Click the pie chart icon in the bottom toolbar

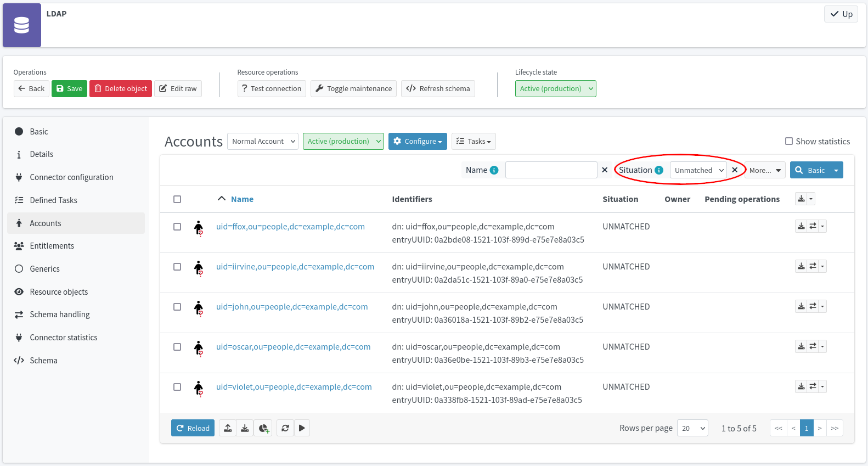click(x=264, y=428)
